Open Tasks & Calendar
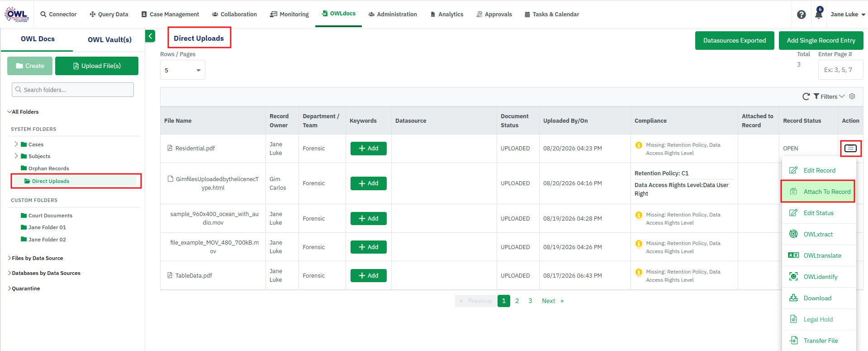This screenshot has width=868, height=351. [x=552, y=14]
